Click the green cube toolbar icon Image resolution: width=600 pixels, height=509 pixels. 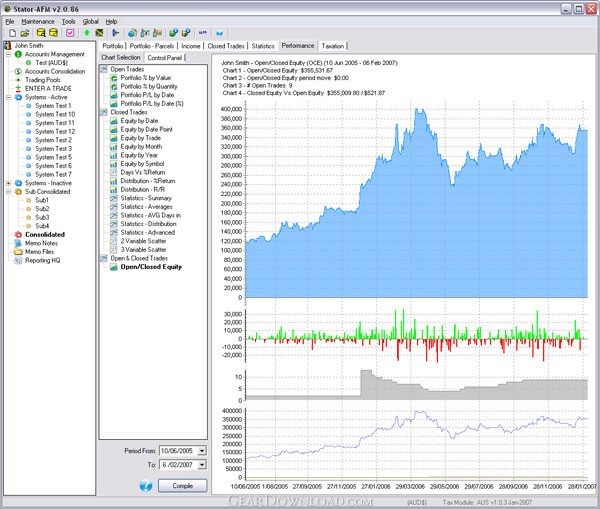click(x=173, y=33)
